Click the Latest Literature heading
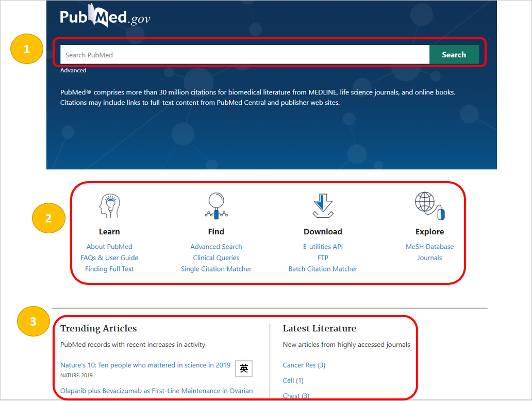This screenshot has width=532, height=401. click(x=320, y=328)
